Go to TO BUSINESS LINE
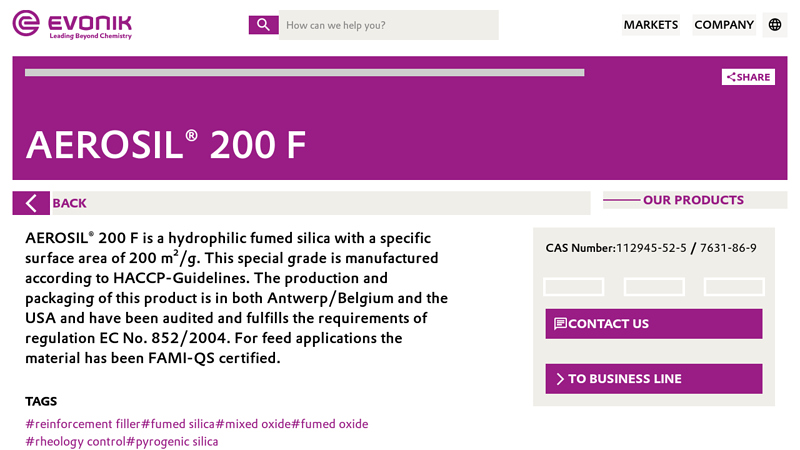 653,379
